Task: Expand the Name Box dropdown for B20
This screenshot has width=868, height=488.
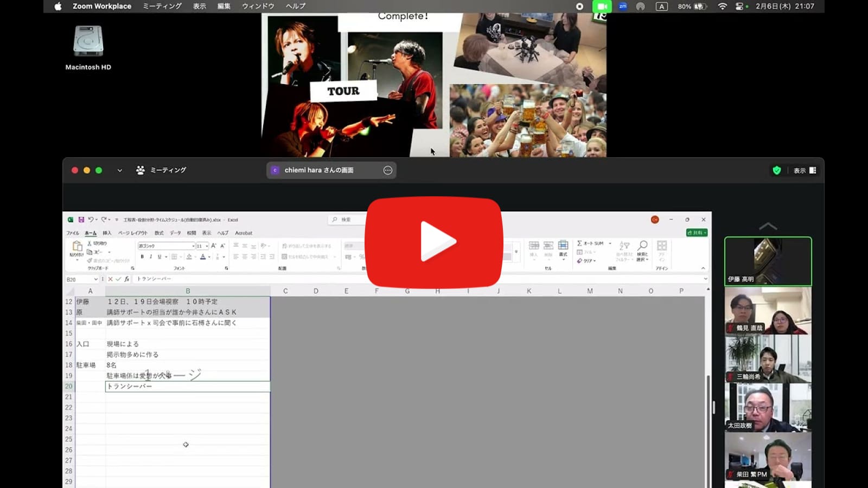Action: pyautogui.click(x=96, y=279)
